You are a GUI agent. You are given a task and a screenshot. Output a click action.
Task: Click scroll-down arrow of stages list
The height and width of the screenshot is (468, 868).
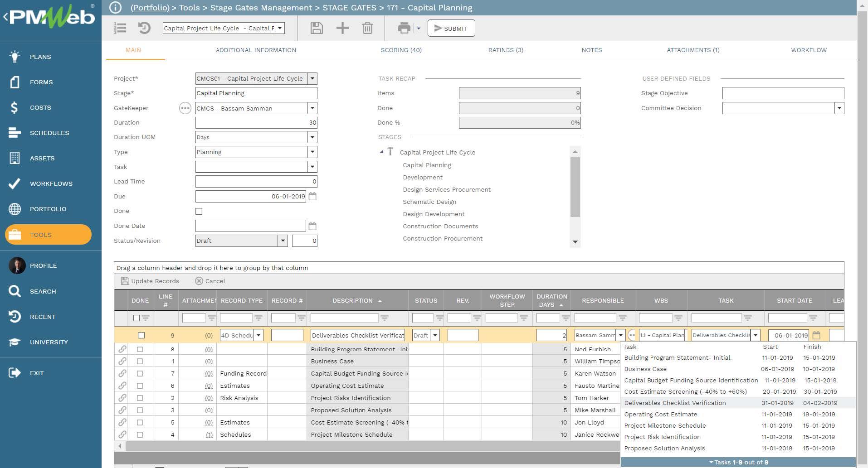[x=575, y=242]
